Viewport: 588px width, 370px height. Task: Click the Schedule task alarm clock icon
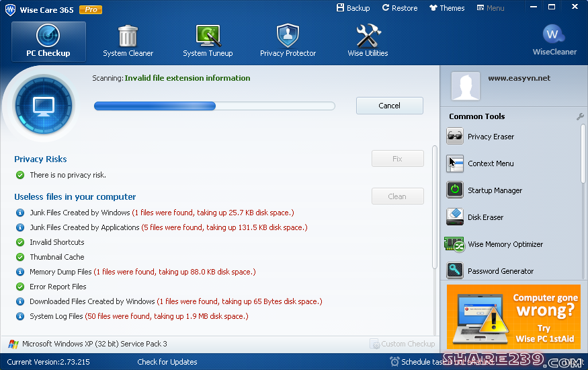coord(394,361)
